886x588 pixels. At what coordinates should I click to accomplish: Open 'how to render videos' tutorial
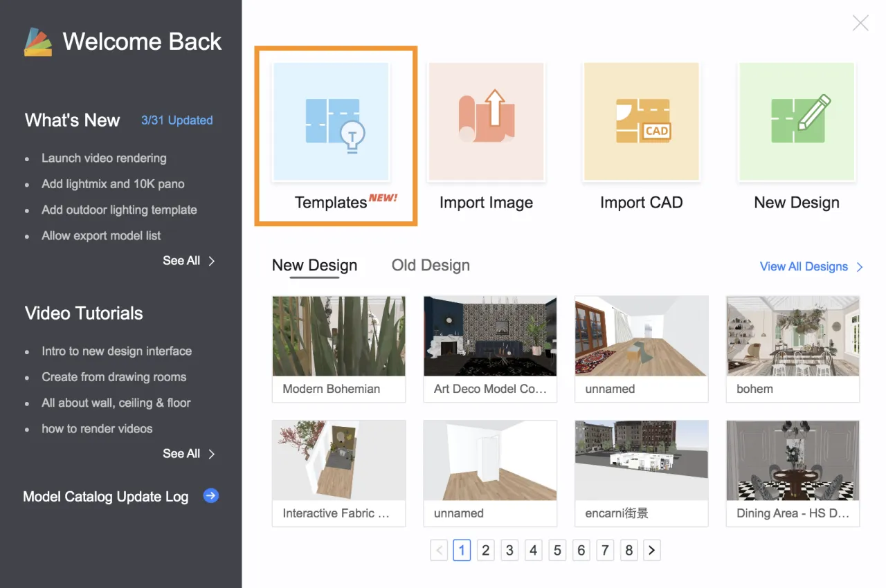(97, 429)
